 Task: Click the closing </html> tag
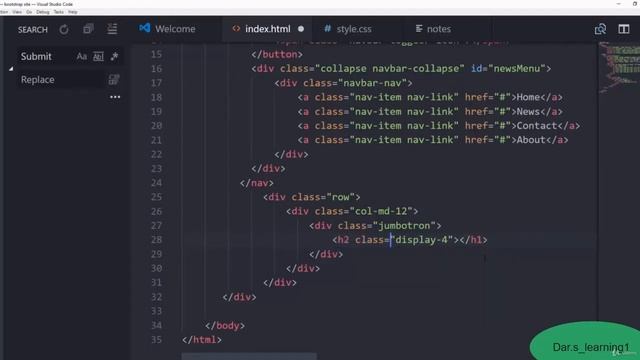coord(202,340)
